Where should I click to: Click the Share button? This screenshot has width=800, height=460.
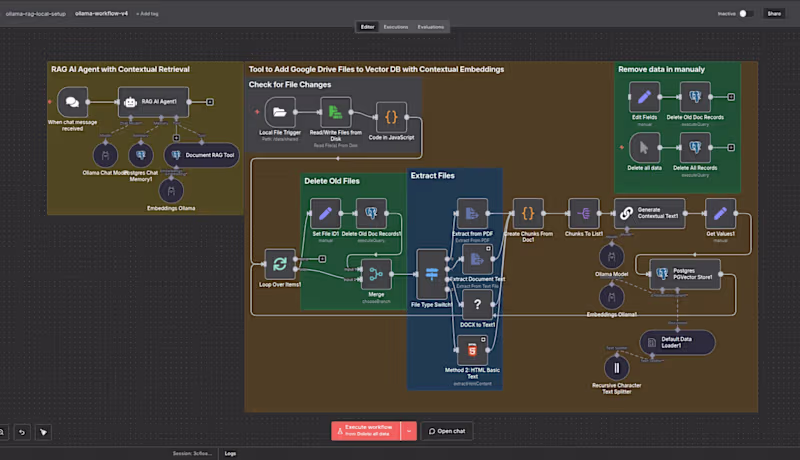point(774,14)
